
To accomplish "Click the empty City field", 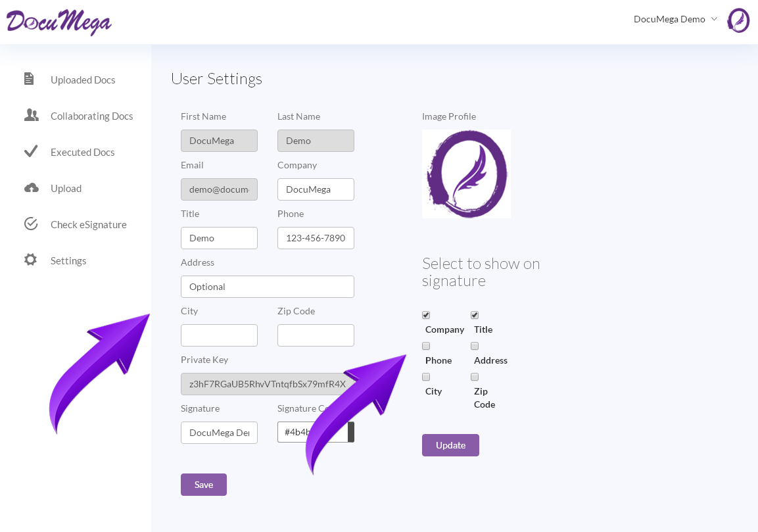I will [219, 335].
